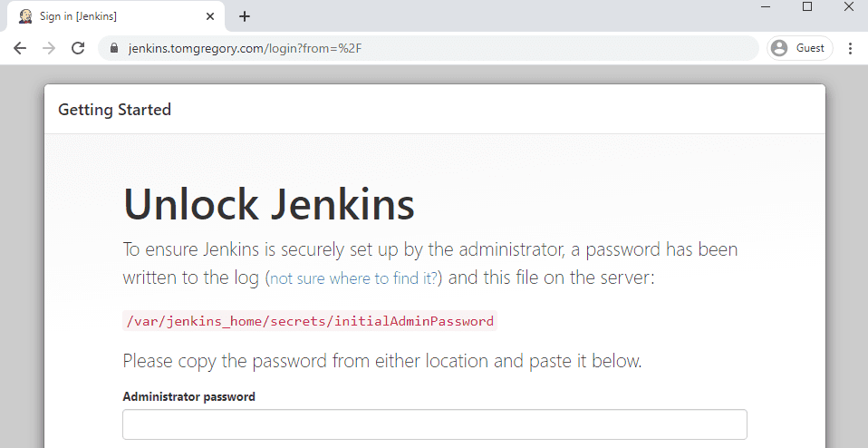Click the Jenkins favicon in the browser tab
The height and width of the screenshot is (448, 868).
(25, 16)
